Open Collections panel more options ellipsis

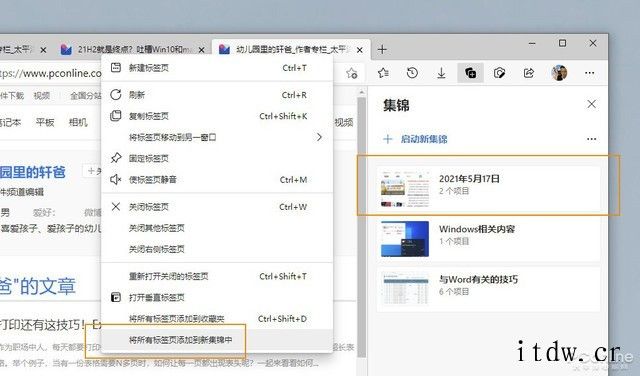coord(591,139)
